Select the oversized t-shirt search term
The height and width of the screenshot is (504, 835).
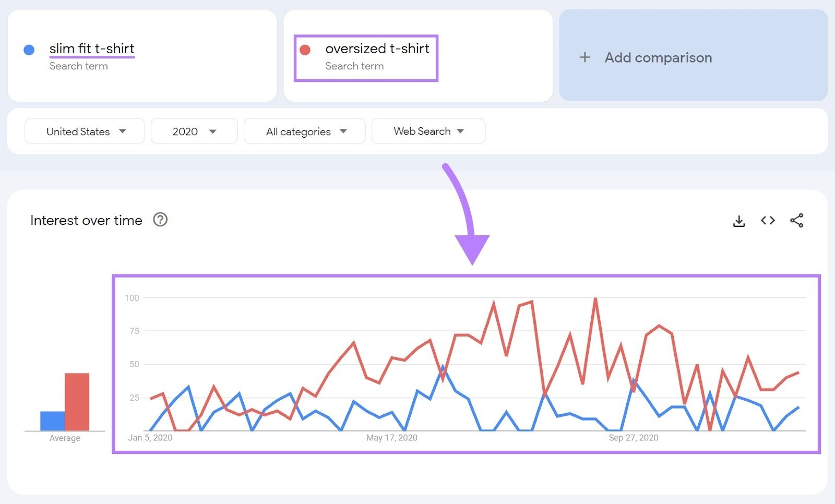(377, 49)
